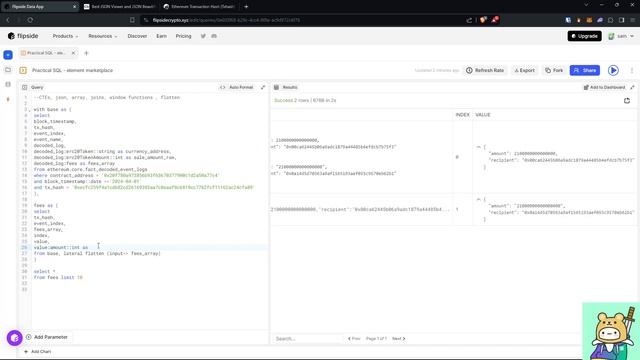Open a new browser tab
The width and height of the screenshot is (640, 360).
[x=246, y=7]
